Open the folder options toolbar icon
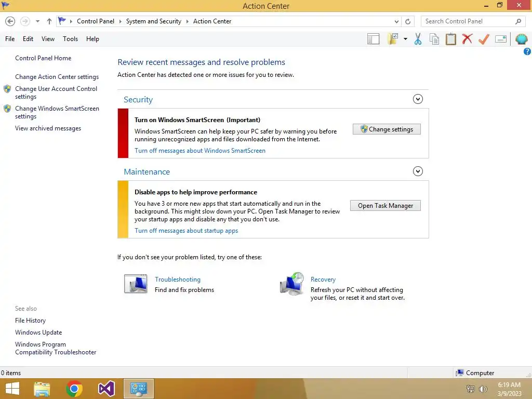 (393, 39)
